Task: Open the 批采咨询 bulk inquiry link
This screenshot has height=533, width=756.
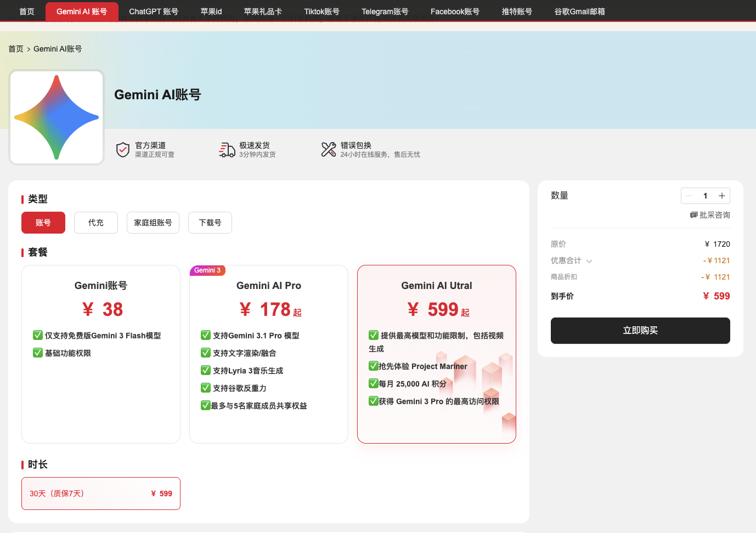Action: pyautogui.click(x=710, y=215)
